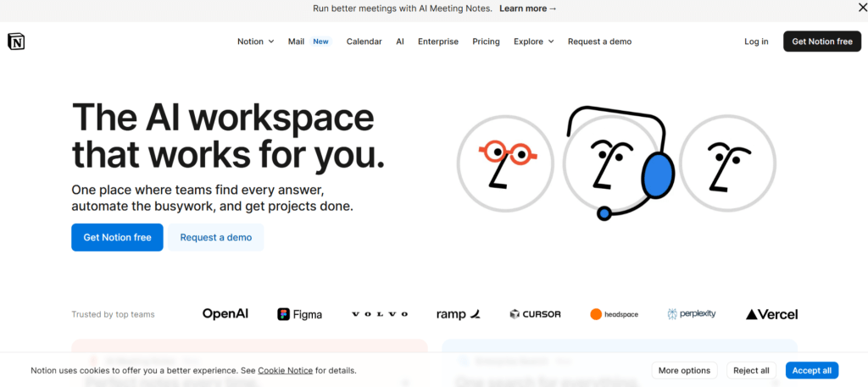Click the Notion logo icon

16,41
